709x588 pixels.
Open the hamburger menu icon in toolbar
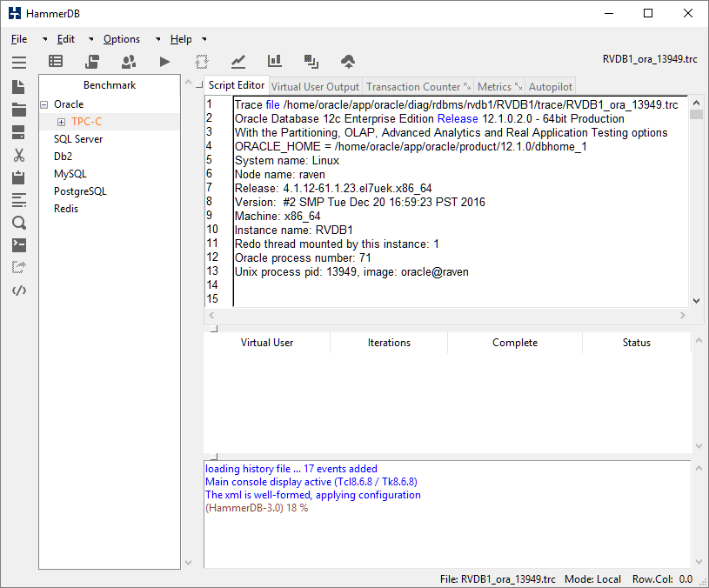point(19,62)
